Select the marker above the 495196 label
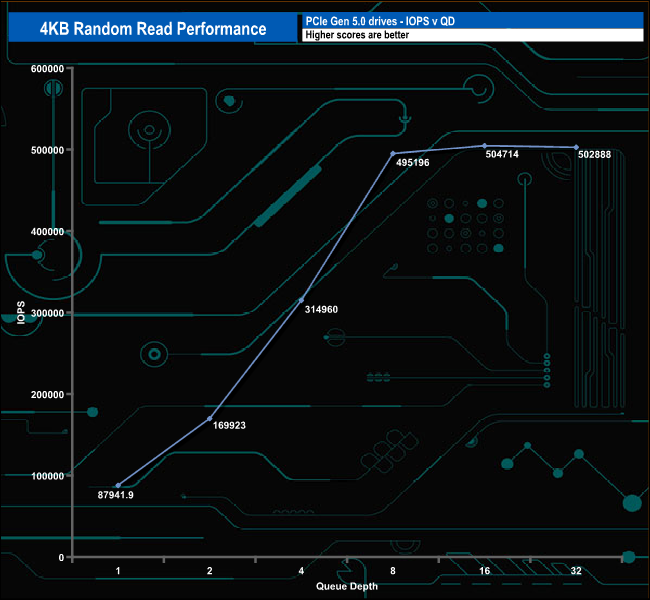The image size is (650, 600). tap(393, 154)
